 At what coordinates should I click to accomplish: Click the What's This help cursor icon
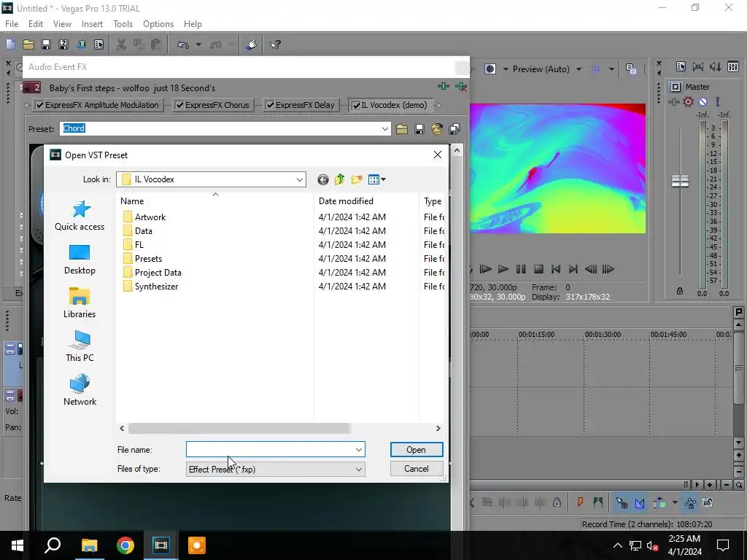[275, 44]
